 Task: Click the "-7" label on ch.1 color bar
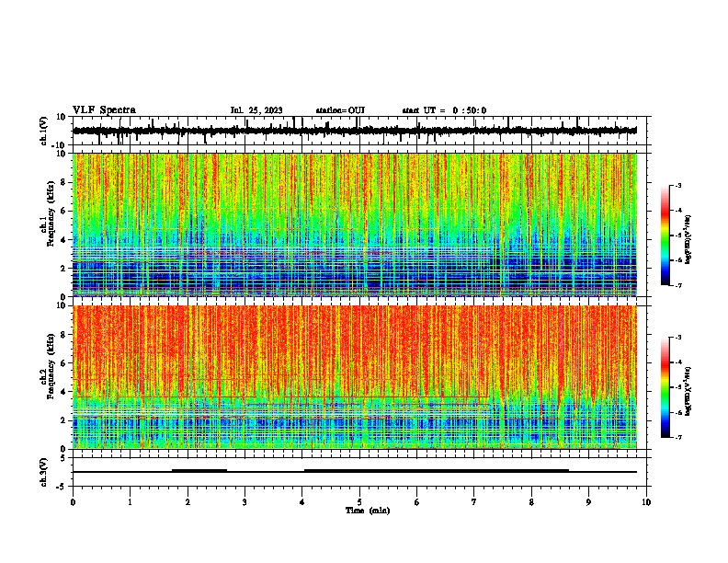(678, 285)
